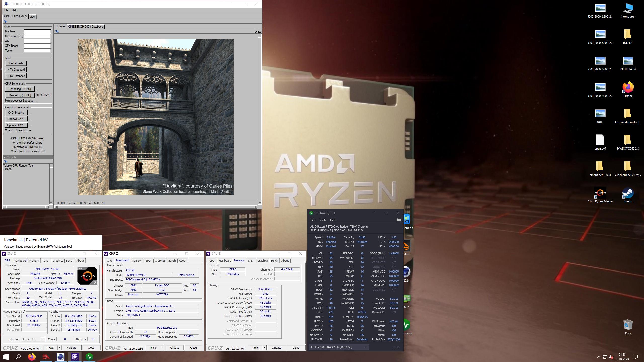
Task: Open the cinebench_2003 folder on desktop
Action: 600,169
